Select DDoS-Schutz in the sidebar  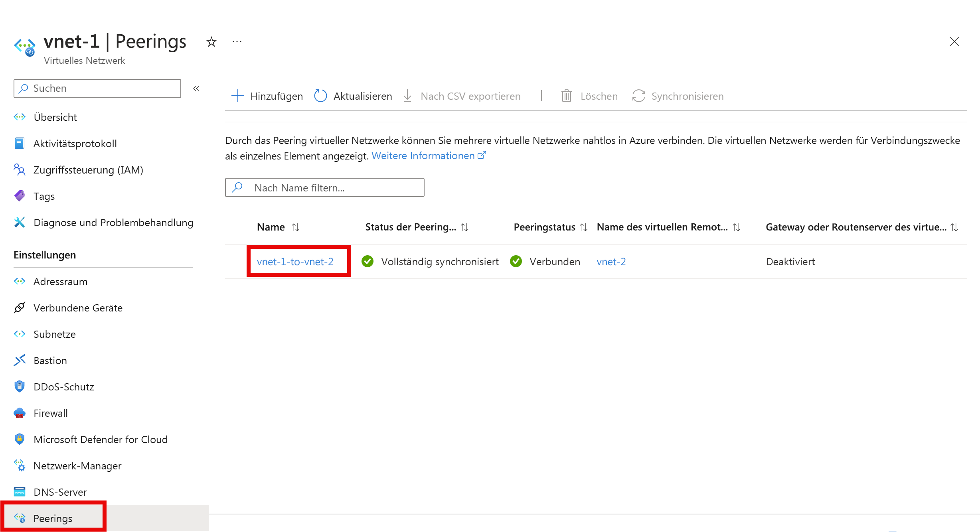[x=64, y=386]
